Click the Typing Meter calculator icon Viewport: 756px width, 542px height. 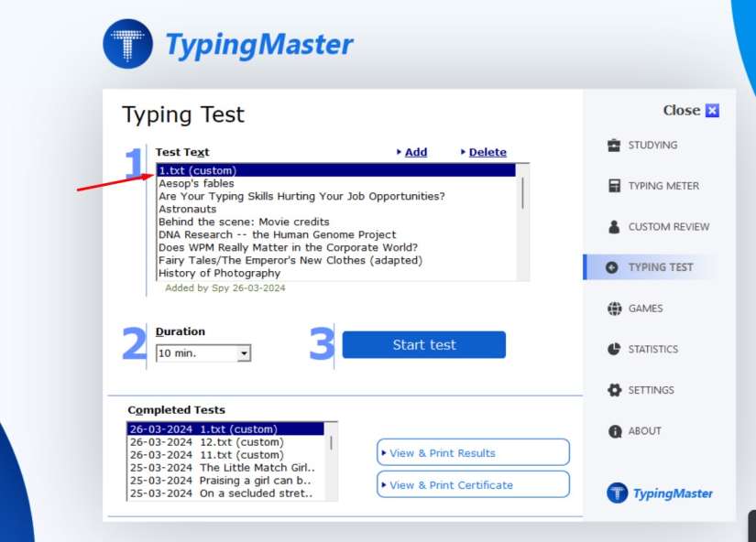614,186
